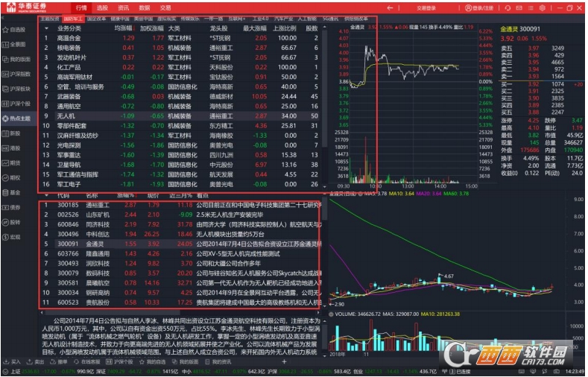
Task: Open 期货 in the sidebar
Action: tap(12, 163)
